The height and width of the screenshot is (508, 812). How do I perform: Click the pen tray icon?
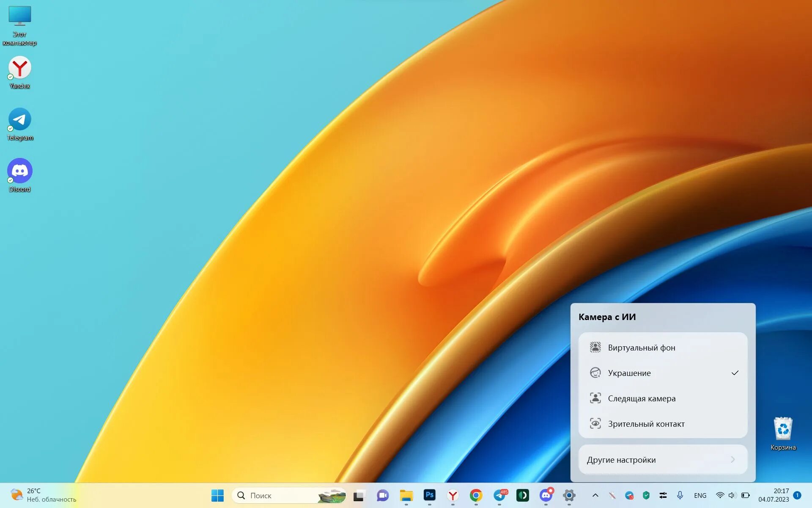pyautogui.click(x=612, y=495)
